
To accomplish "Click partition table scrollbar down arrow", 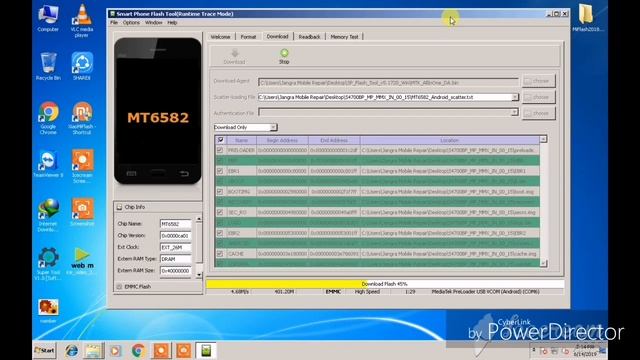I will (x=543, y=263).
